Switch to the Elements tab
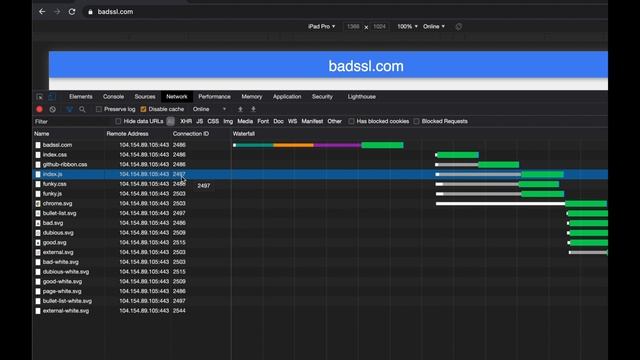The height and width of the screenshot is (360, 640). pos(81,97)
